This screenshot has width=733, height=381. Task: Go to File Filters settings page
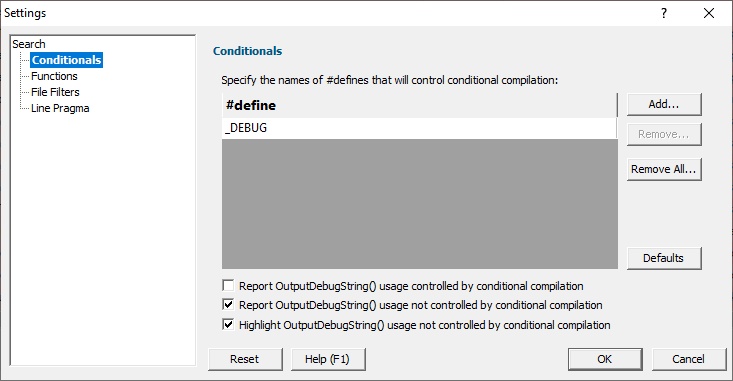pyautogui.click(x=55, y=92)
